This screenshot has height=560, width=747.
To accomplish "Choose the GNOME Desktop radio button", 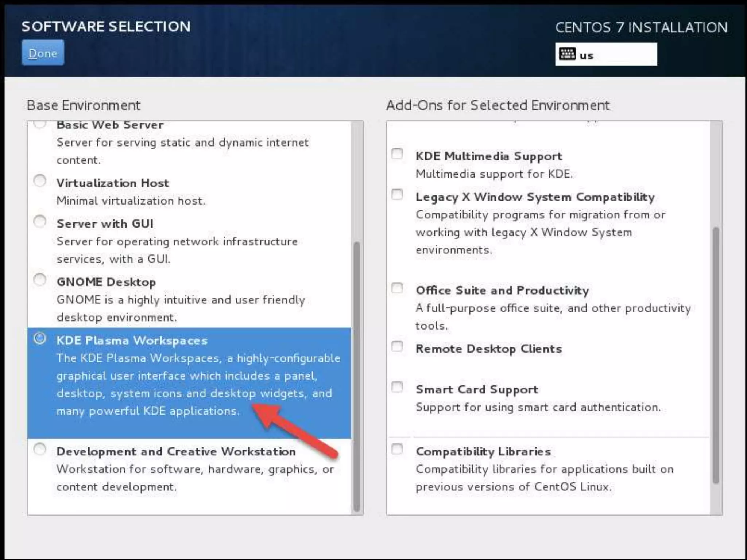I will coord(40,280).
